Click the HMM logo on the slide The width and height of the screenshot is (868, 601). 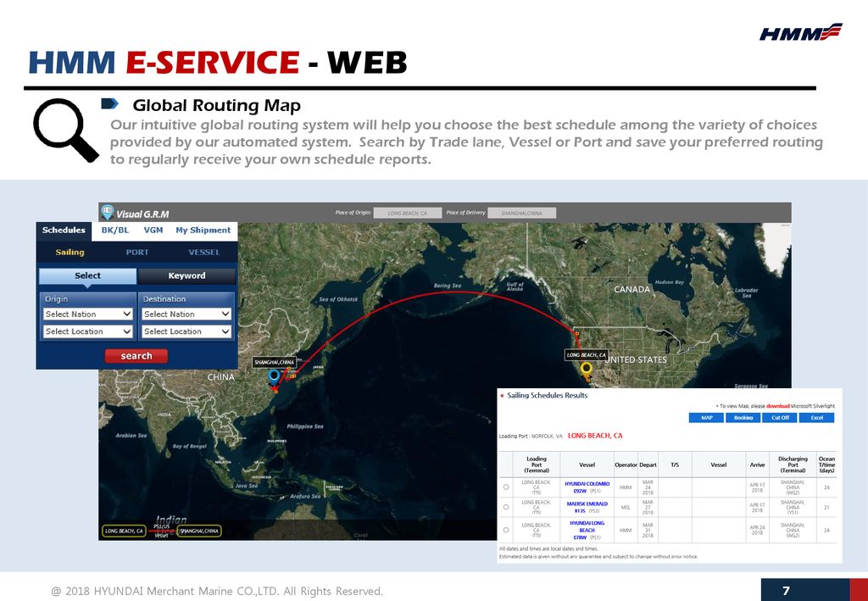[801, 32]
